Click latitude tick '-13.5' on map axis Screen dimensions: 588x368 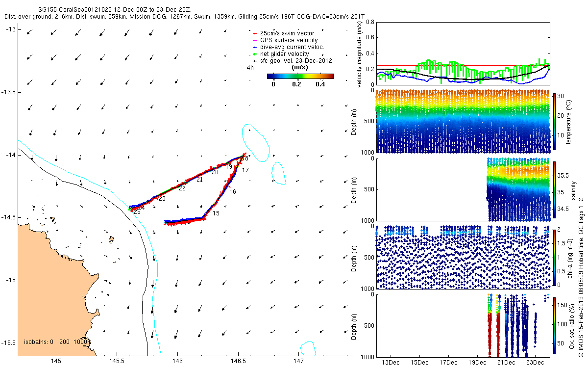(8, 92)
